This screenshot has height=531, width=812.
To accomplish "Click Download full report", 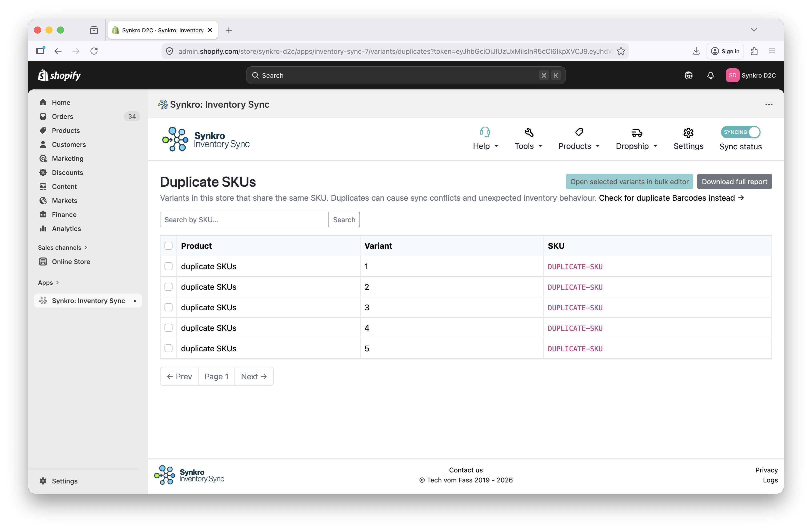I will click(734, 181).
